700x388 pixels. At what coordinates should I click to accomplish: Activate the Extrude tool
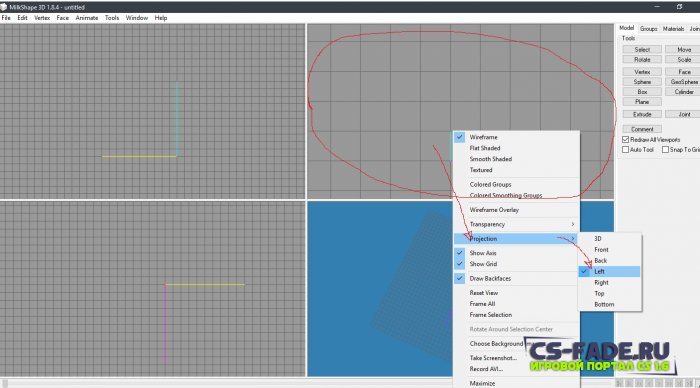(642, 114)
